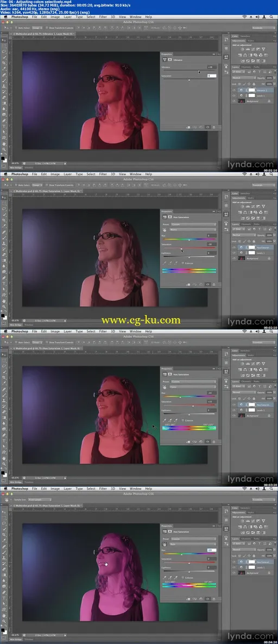Screen dimensions: 278x644
Task: Click the delete trash icon in the Reds Properties panel
Action: 214,599
